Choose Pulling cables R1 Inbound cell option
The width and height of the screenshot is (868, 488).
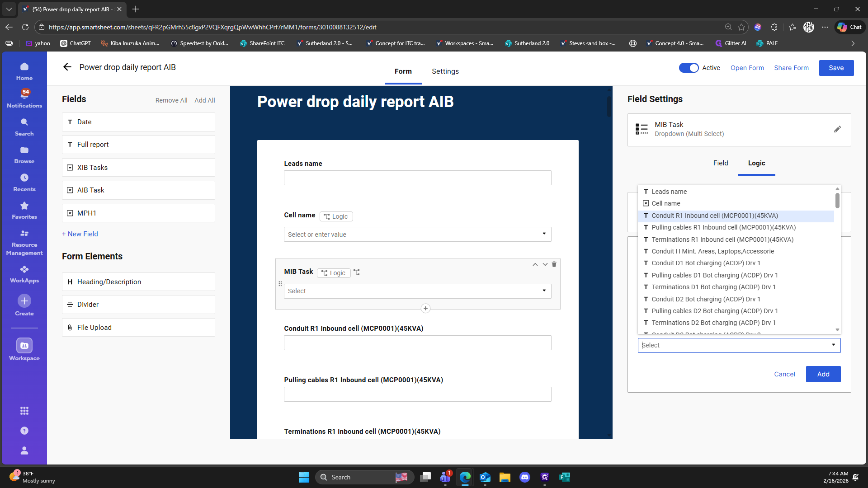tap(723, 227)
